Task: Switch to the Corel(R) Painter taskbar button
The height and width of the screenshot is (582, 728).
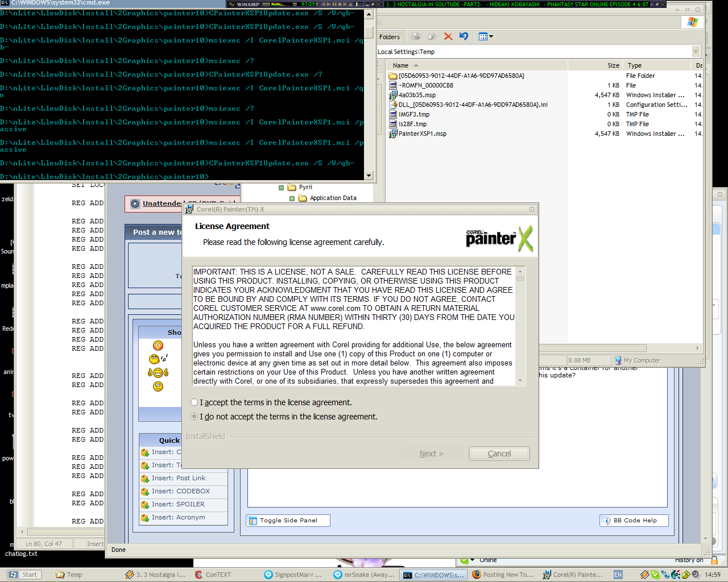Action: click(572, 575)
